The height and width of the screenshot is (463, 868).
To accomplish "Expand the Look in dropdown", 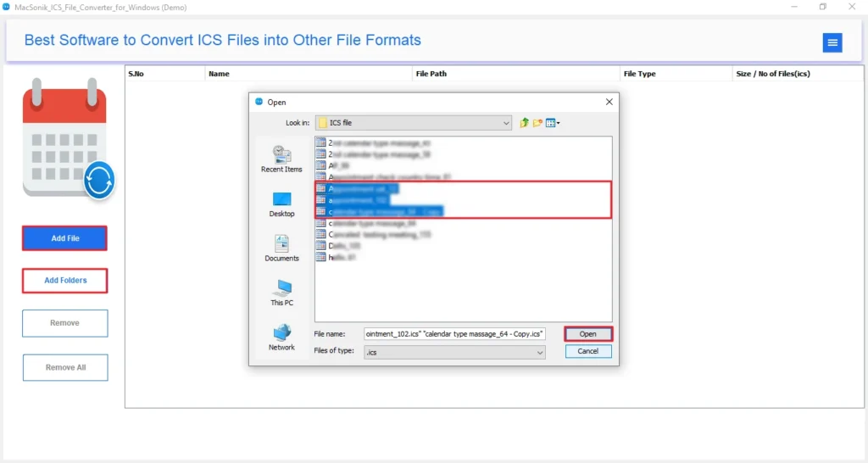I will 506,123.
